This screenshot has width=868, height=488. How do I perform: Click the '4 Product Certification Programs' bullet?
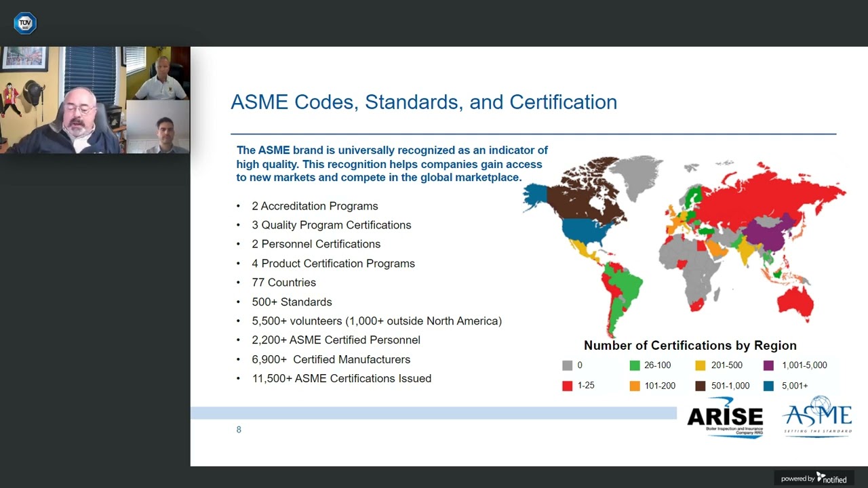[x=333, y=264]
